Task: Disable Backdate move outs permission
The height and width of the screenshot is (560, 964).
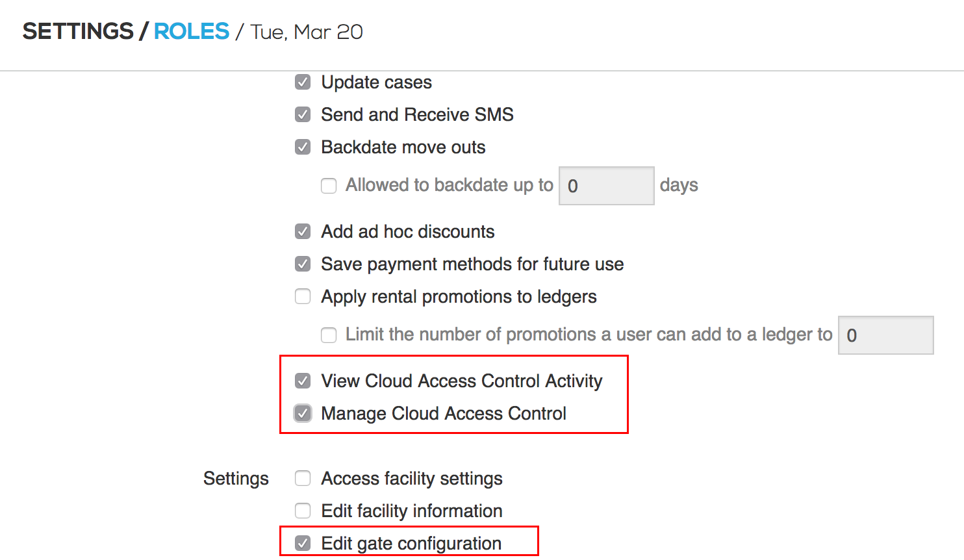Action: (x=303, y=147)
